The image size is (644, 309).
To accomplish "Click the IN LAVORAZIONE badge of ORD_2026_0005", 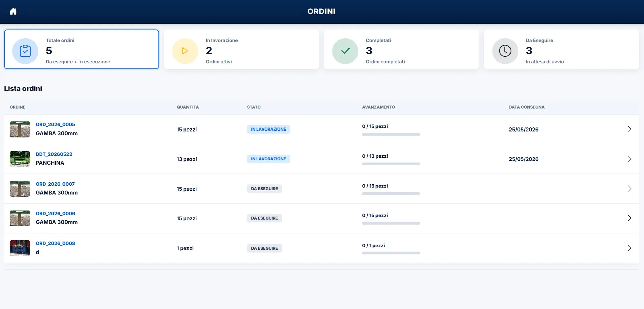I will point(268,129).
